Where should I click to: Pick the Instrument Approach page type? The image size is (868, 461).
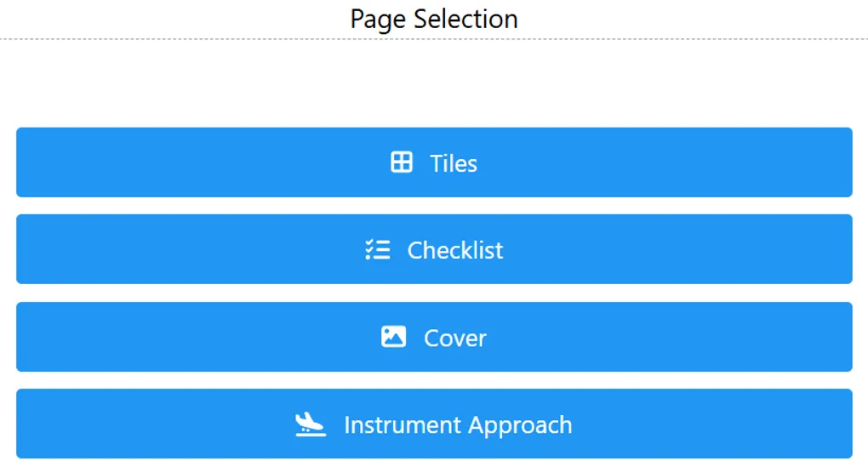pyautogui.click(x=434, y=424)
